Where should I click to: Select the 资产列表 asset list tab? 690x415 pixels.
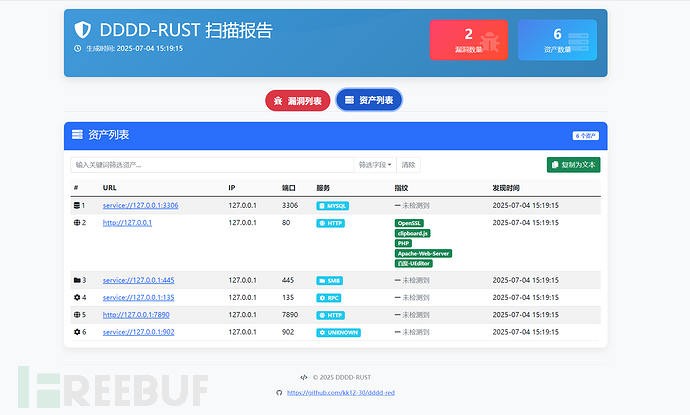(x=368, y=100)
